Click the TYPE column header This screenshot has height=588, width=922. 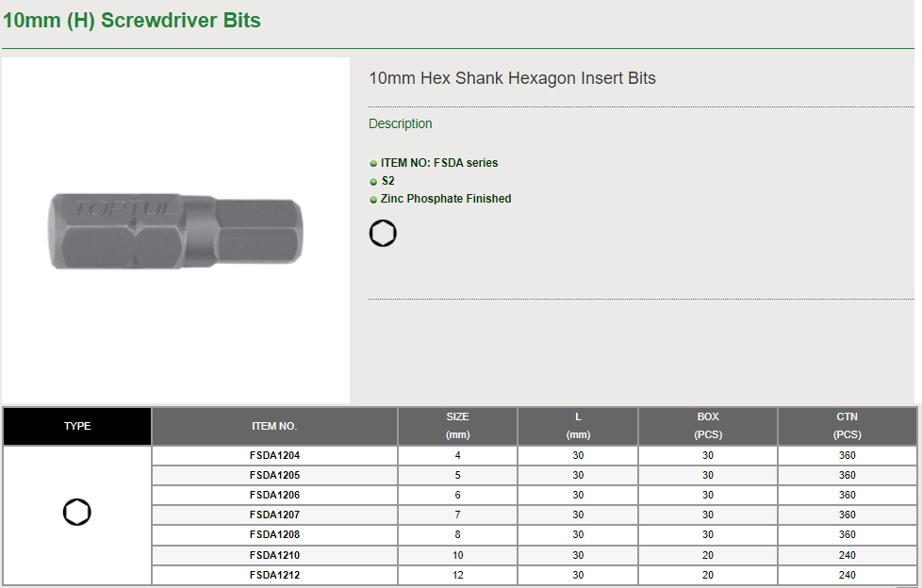(77, 426)
